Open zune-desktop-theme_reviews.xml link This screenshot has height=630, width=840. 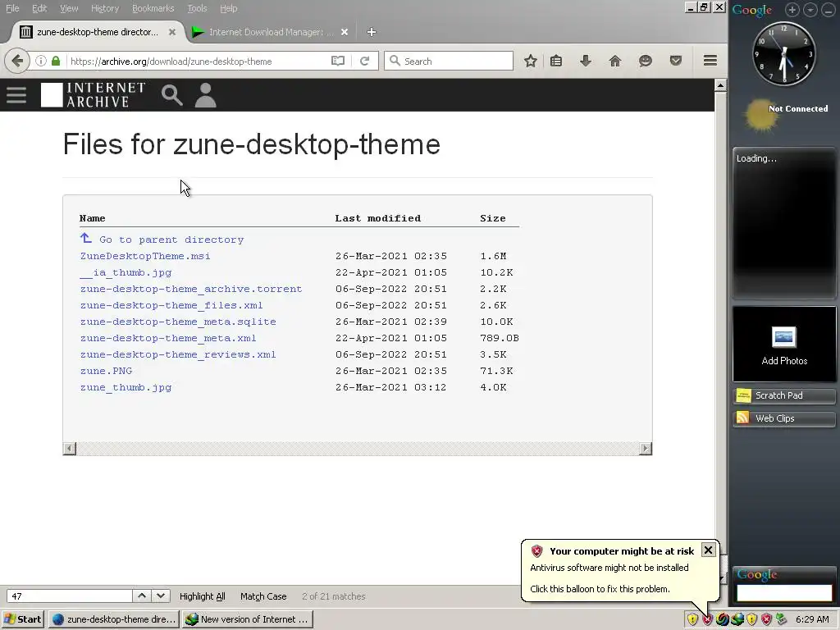[178, 354]
